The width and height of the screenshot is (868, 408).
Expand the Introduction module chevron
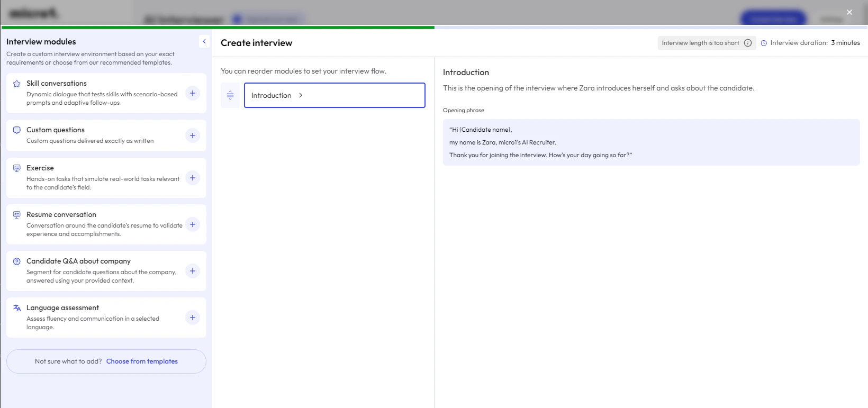pos(301,95)
